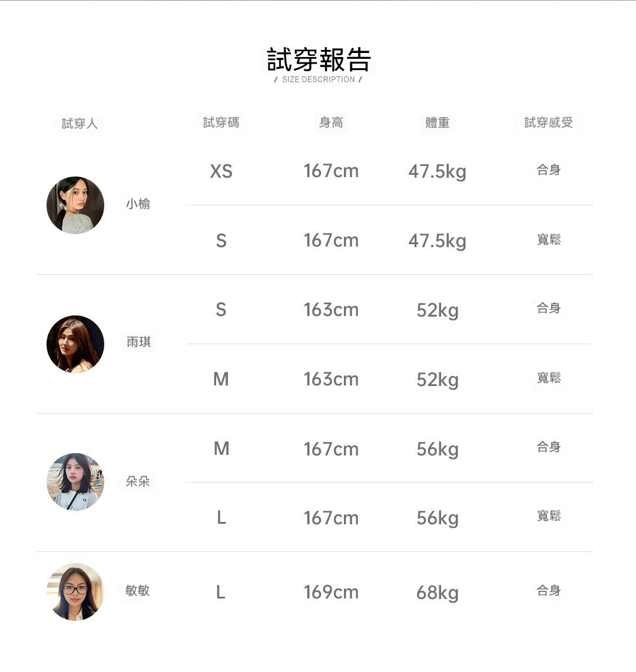Click the 試穿人 column header

[x=79, y=124]
